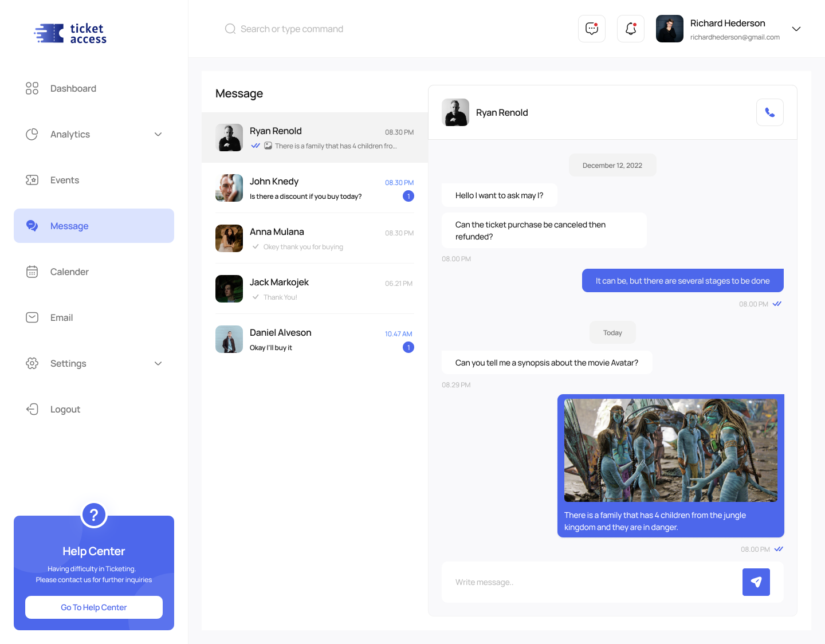Click the Today date label
The image size is (825, 644).
click(612, 332)
